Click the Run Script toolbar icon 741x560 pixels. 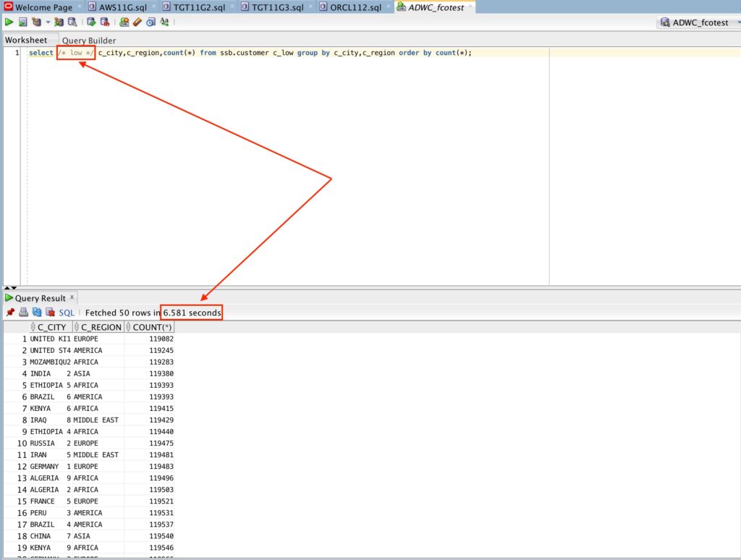pyautogui.click(x=22, y=22)
